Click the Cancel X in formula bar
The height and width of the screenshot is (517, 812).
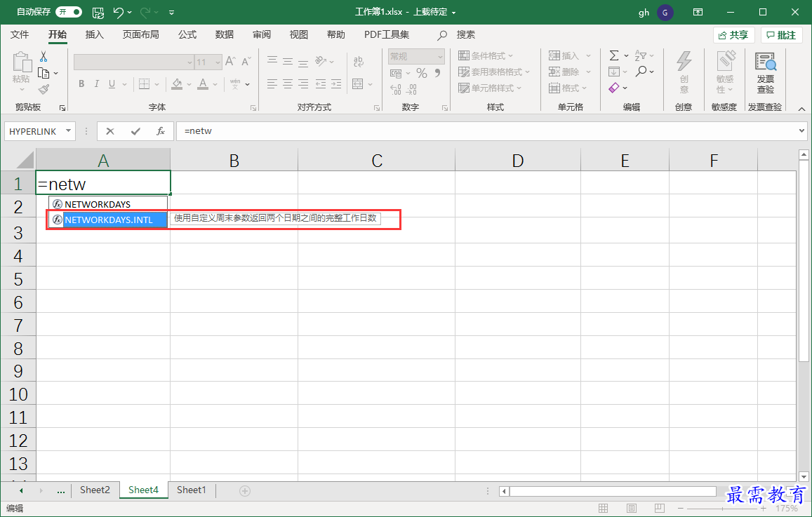[109, 131]
